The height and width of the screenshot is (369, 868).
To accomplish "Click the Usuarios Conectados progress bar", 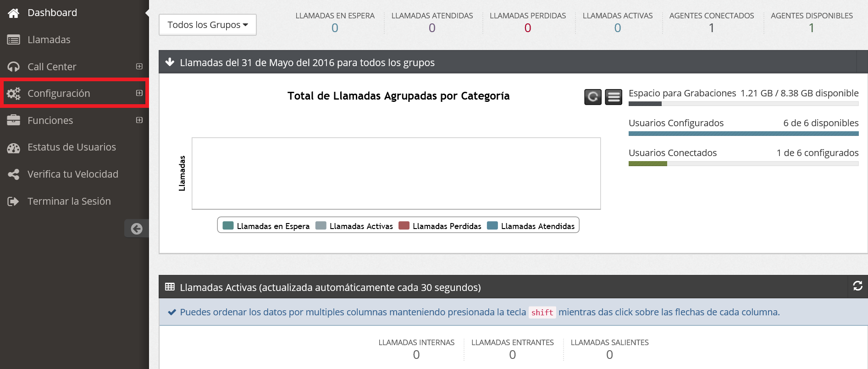I will coord(743,163).
